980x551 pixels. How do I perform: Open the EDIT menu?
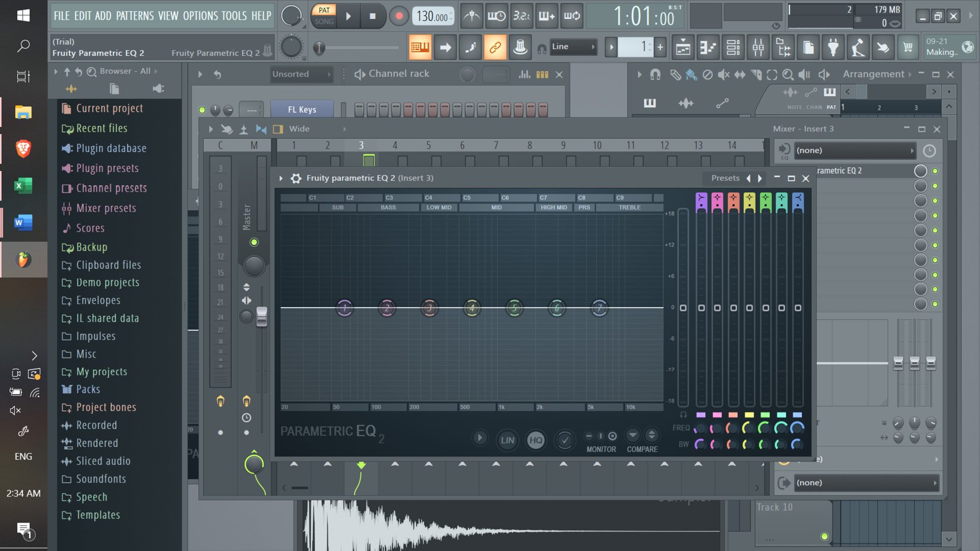coord(83,16)
